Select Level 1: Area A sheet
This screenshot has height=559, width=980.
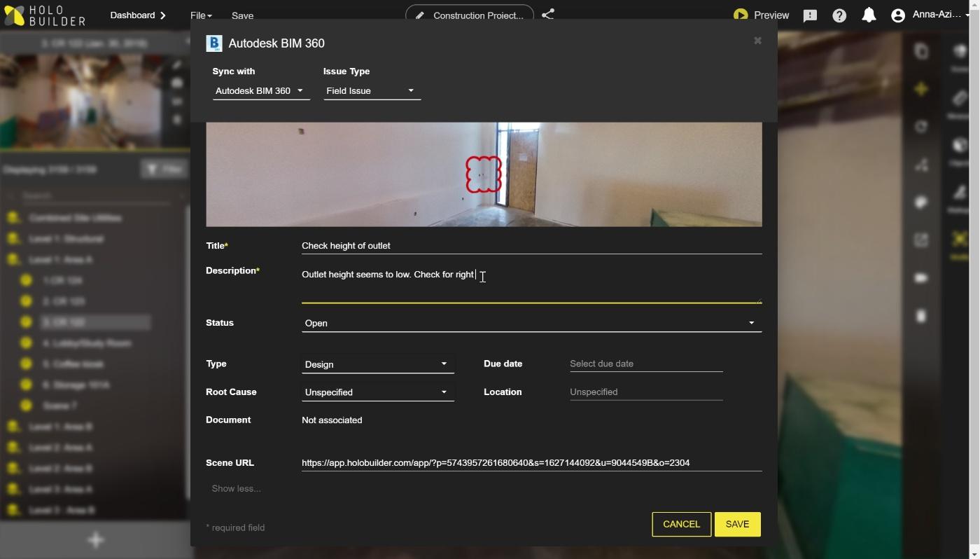click(60, 260)
